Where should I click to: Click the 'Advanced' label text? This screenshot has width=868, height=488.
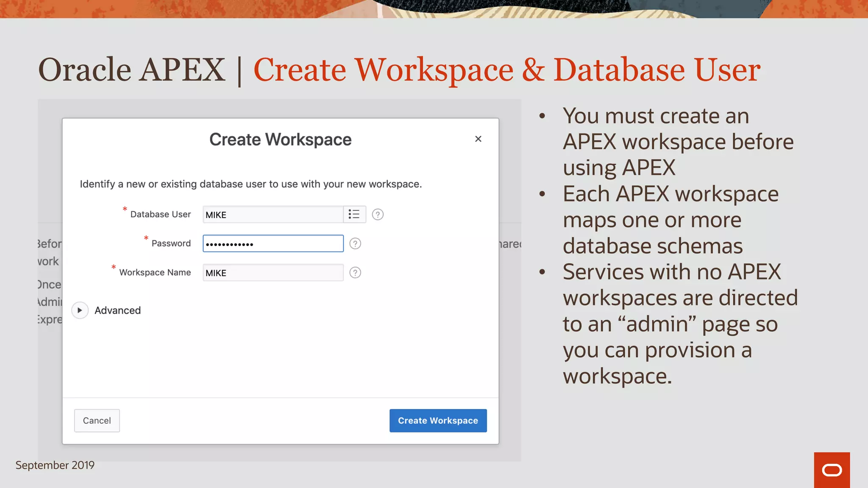pyautogui.click(x=118, y=311)
